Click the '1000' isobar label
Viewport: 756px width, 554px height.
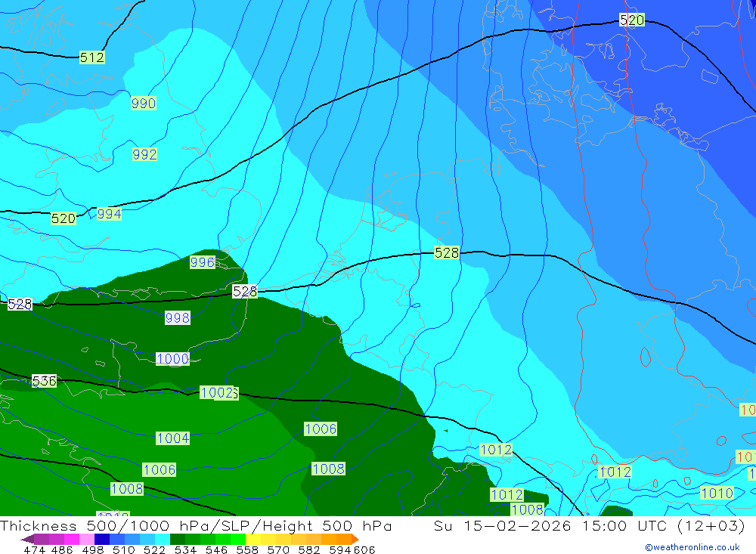tap(172, 359)
